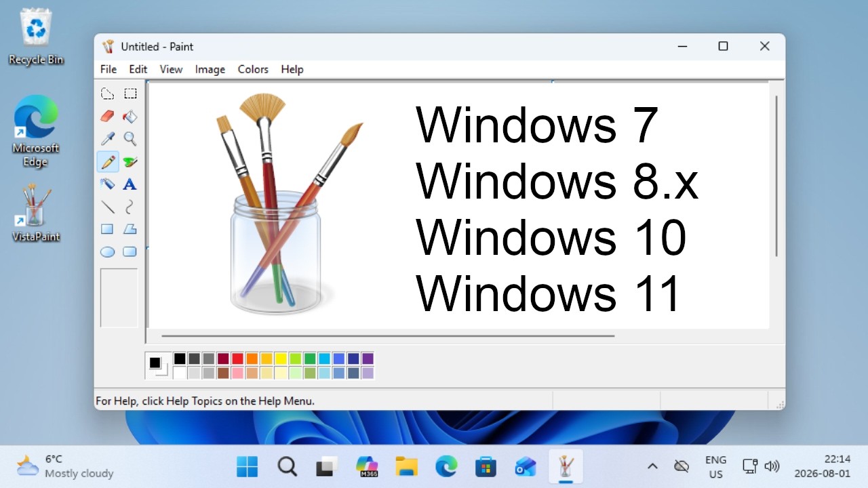Select the Free-Form Select tool
The image size is (868, 488).
pos(107,94)
